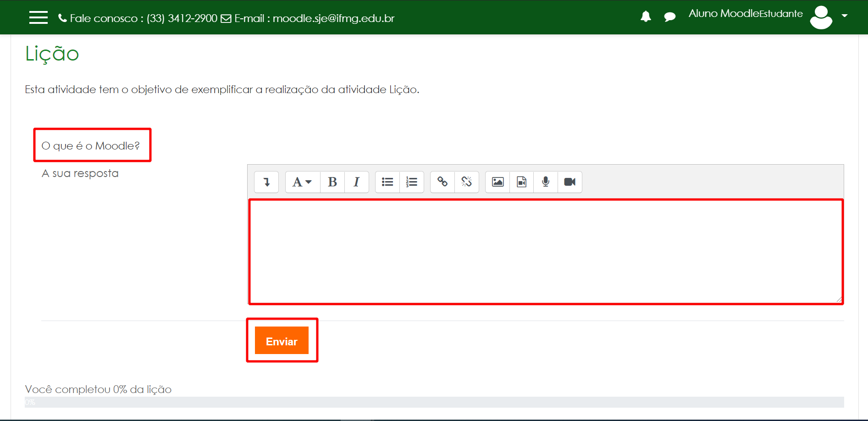The height and width of the screenshot is (421, 868).
Task: Start recording audio with the microphone tool
Action: pos(545,182)
